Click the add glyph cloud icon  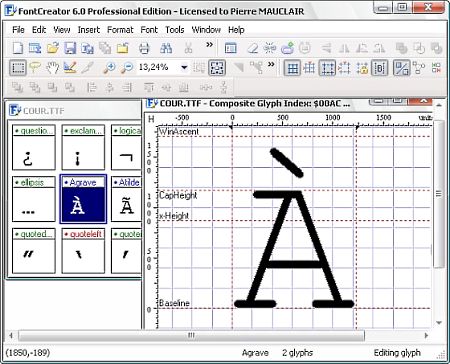287,48
